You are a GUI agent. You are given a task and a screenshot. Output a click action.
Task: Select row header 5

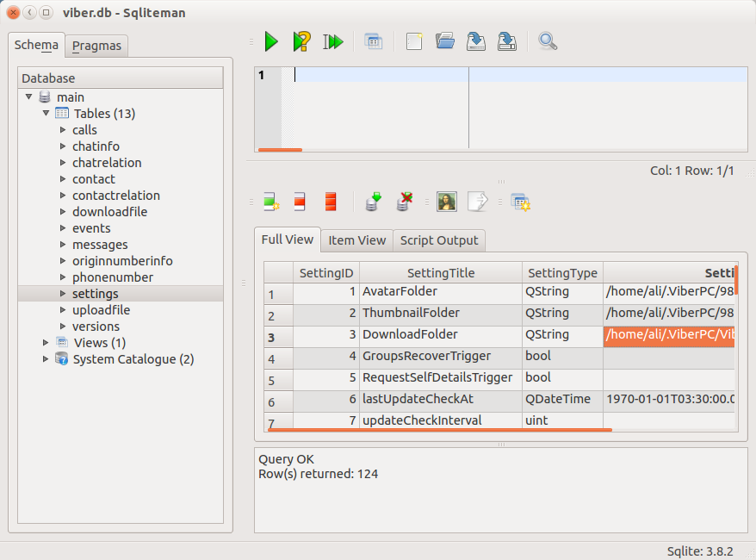(x=278, y=381)
